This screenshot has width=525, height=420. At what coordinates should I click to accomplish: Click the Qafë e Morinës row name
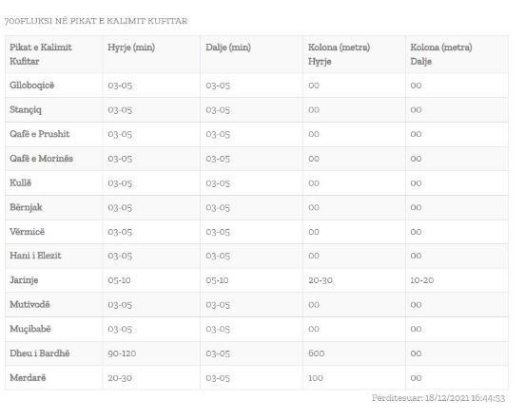tap(41, 159)
